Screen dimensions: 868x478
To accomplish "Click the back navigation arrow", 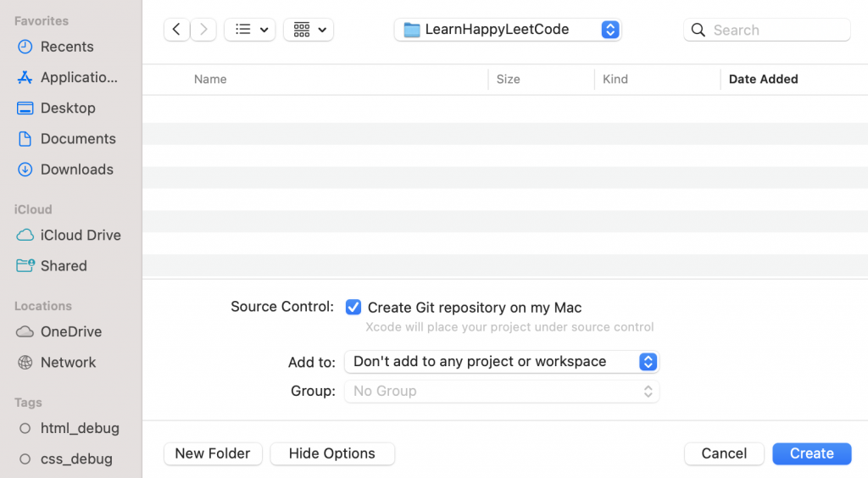I will pos(175,30).
